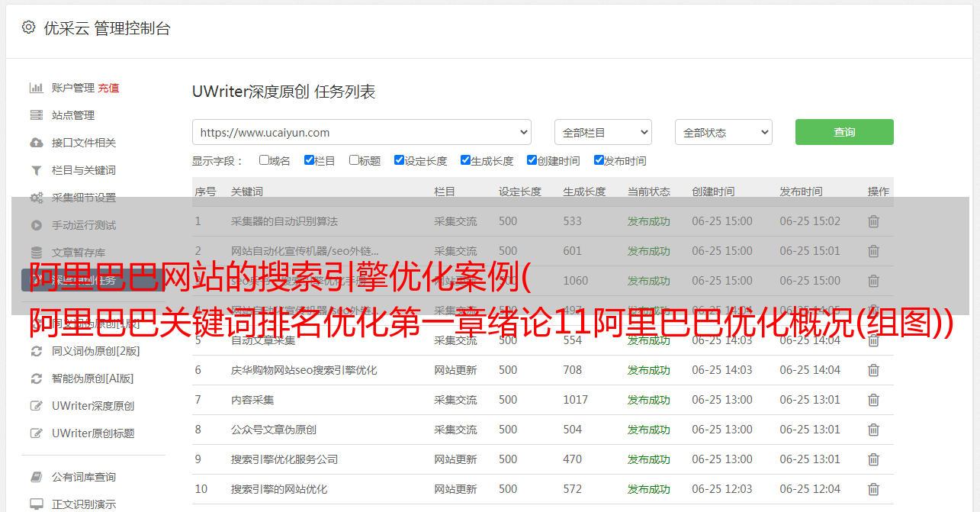Click the red 充值 link
This screenshot has height=512, width=980.
tap(108, 88)
